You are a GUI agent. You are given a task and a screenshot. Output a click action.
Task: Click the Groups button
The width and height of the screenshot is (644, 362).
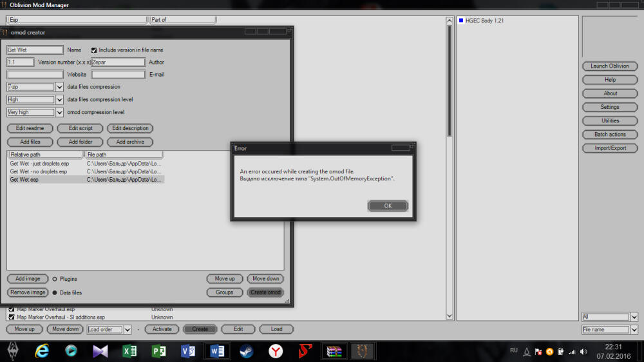225,292
